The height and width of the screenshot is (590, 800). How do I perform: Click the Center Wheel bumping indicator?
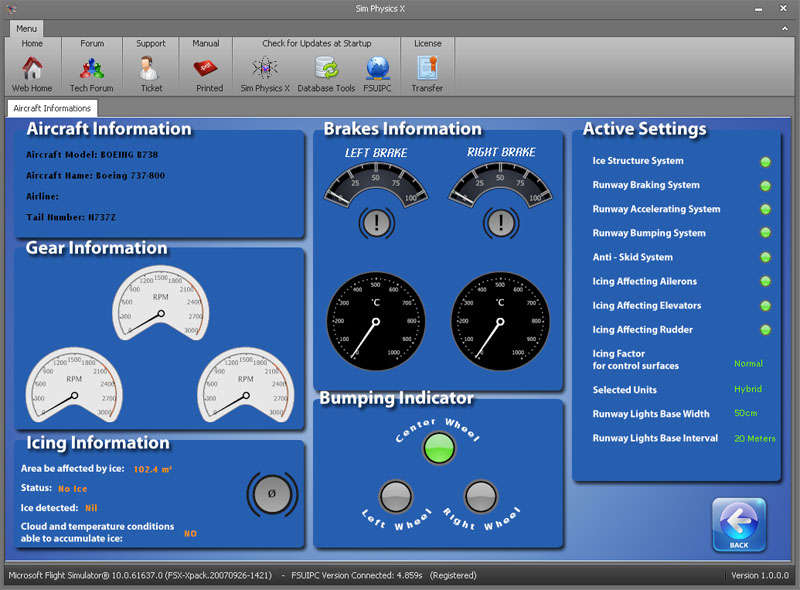tap(437, 448)
